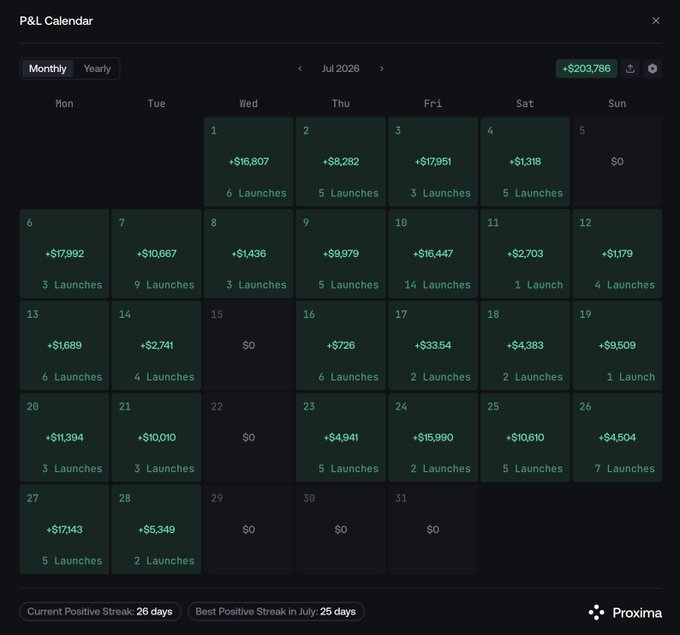Click the Wed column header
680x635 pixels.
[x=248, y=104]
